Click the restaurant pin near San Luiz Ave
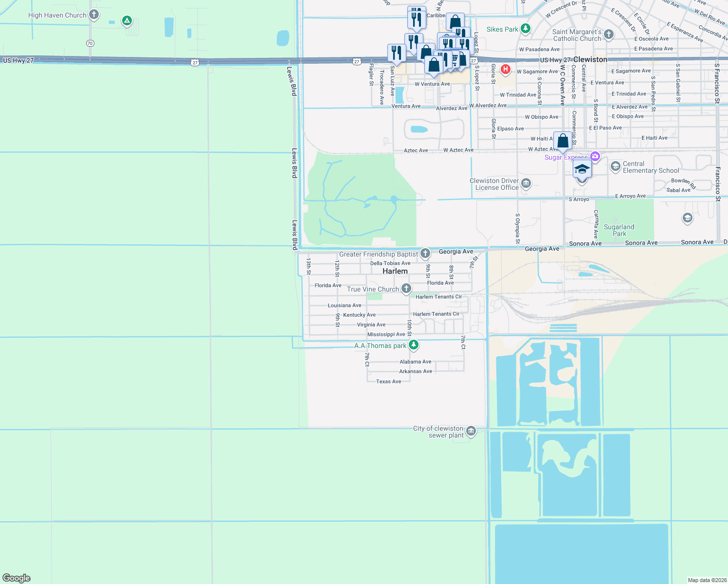Screen dimensions: 728x584 (397, 52)
